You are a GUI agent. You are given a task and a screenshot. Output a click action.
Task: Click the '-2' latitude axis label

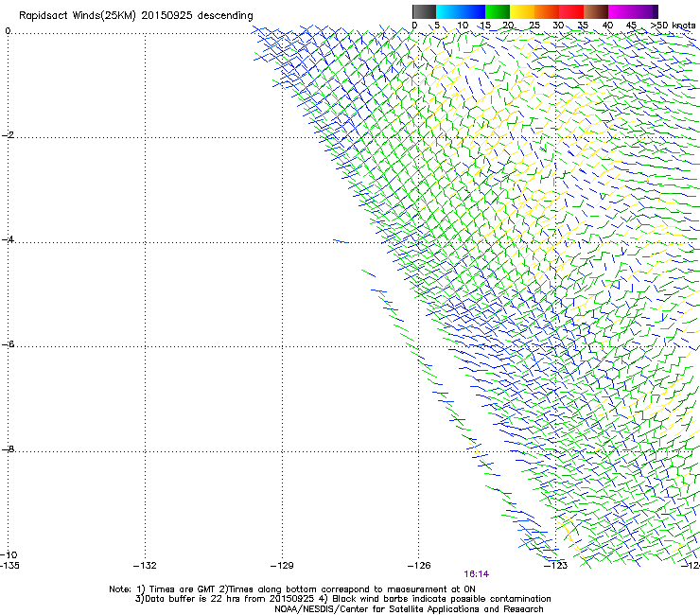click(x=8, y=135)
